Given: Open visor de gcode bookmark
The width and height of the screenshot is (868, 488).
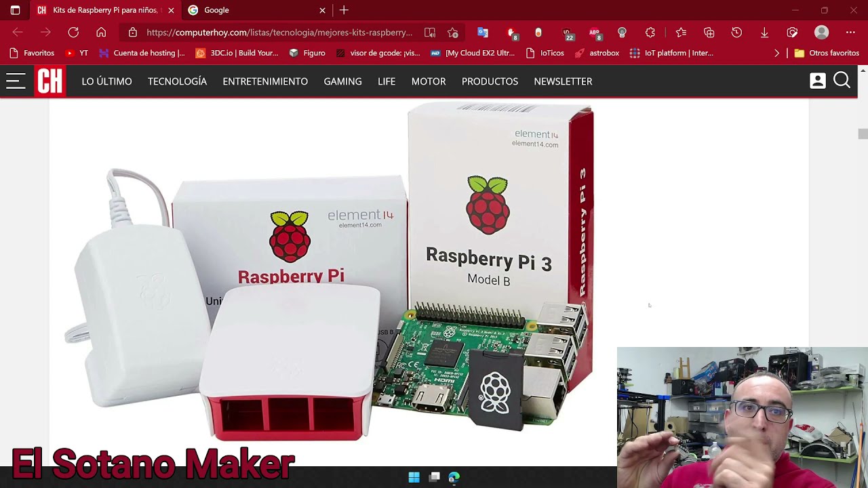Looking at the screenshot, I should click(378, 53).
